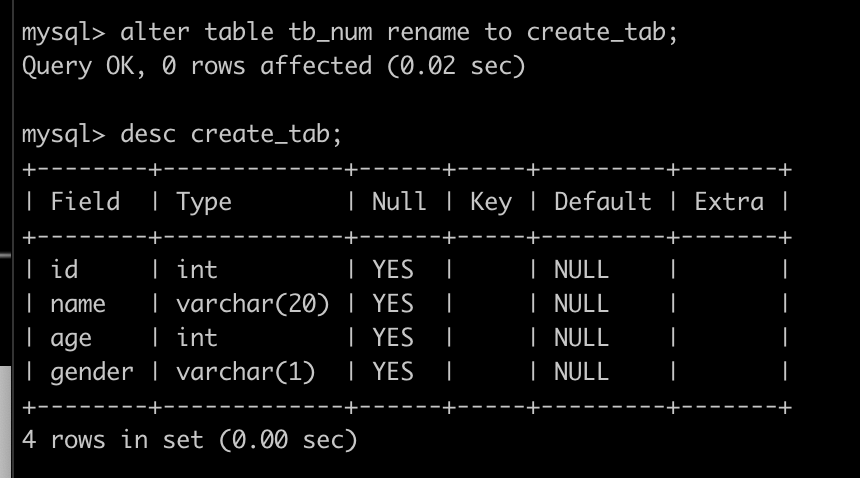The height and width of the screenshot is (478, 860).
Task: Click the 'age' field cell
Action: coord(70,338)
